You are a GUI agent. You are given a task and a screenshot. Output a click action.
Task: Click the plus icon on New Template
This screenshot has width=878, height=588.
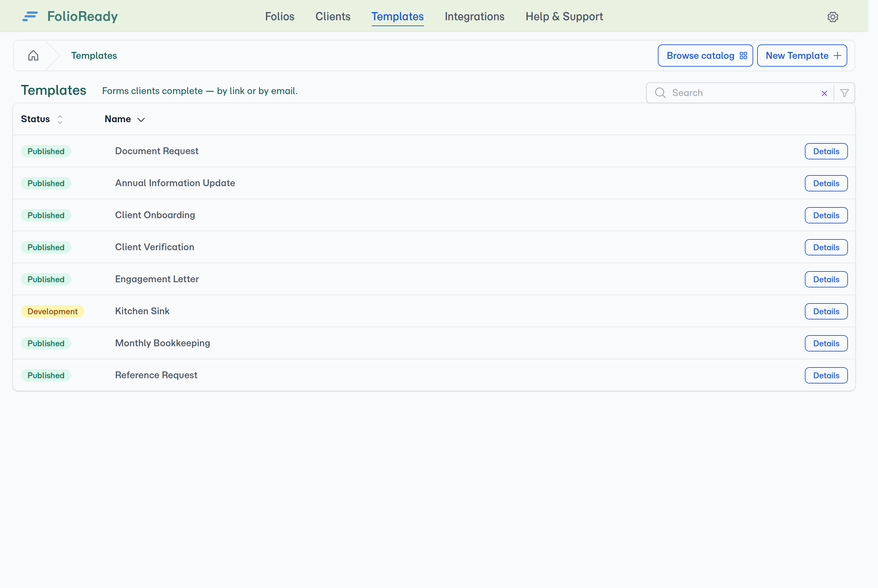pos(837,56)
